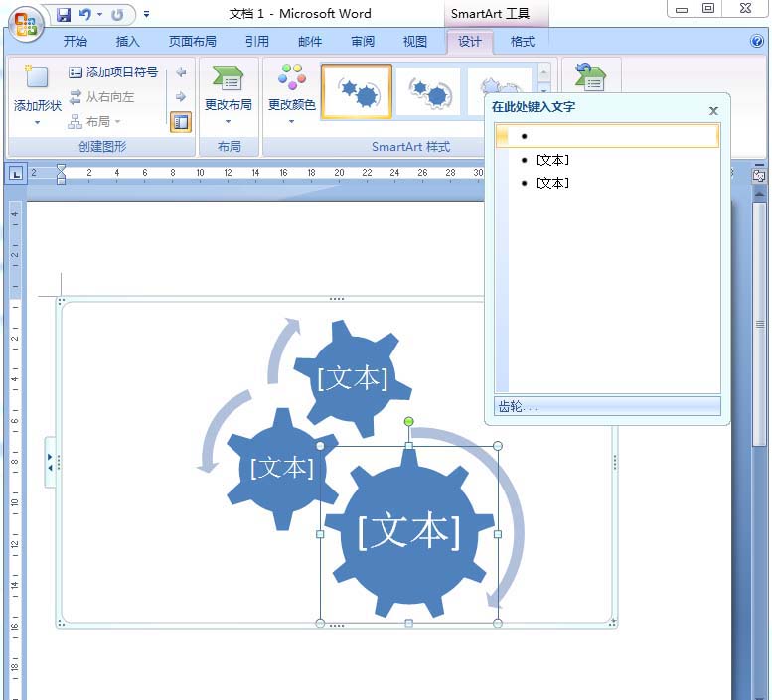Switch to the 视图 tab
The height and width of the screenshot is (700, 772).
[x=415, y=42]
